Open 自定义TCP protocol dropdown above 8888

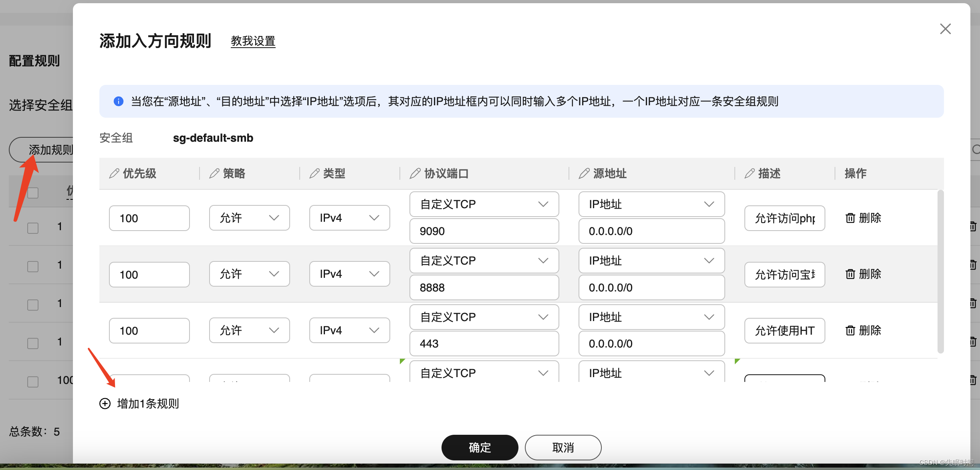484,261
